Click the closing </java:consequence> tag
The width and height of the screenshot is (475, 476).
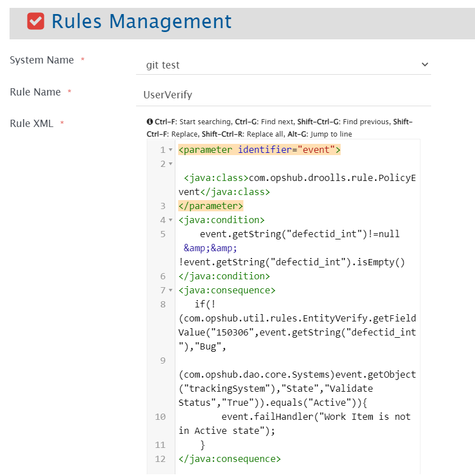229,459
